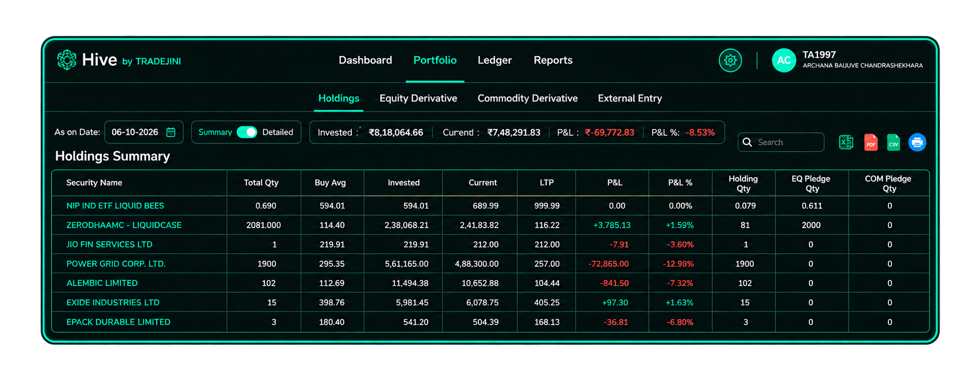Switch to the Equity Derivative tab
980x380 pixels.
418,98
